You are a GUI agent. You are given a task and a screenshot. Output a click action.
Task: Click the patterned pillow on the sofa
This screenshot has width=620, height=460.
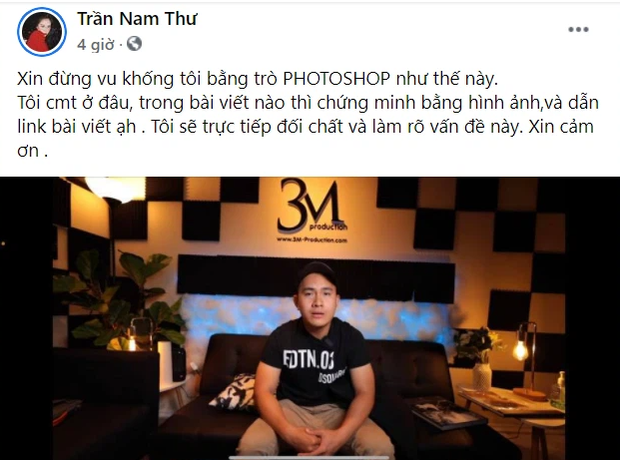pos(234,392)
